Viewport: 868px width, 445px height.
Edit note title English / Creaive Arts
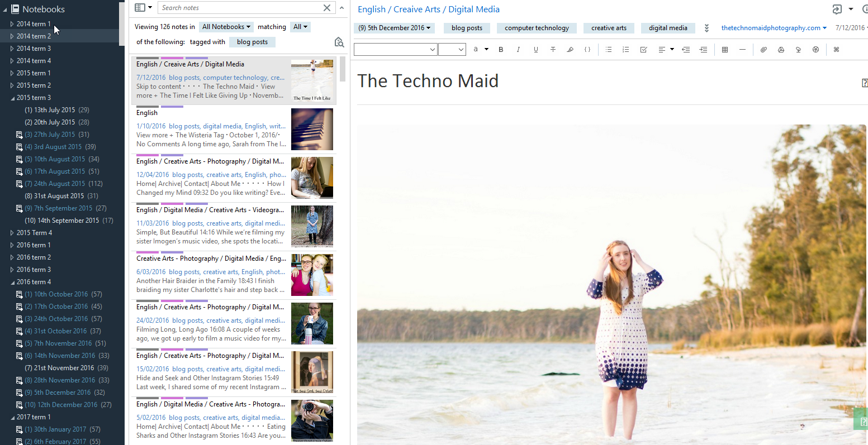[428, 9]
